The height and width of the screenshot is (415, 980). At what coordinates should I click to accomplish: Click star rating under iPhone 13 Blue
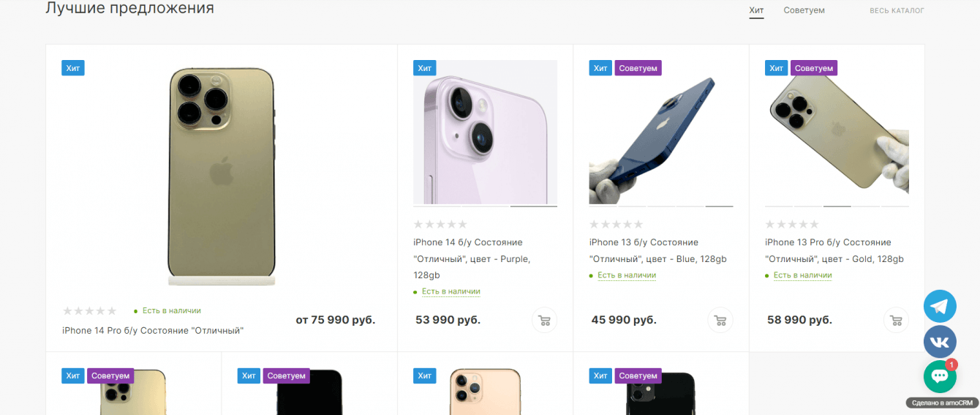click(x=616, y=225)
